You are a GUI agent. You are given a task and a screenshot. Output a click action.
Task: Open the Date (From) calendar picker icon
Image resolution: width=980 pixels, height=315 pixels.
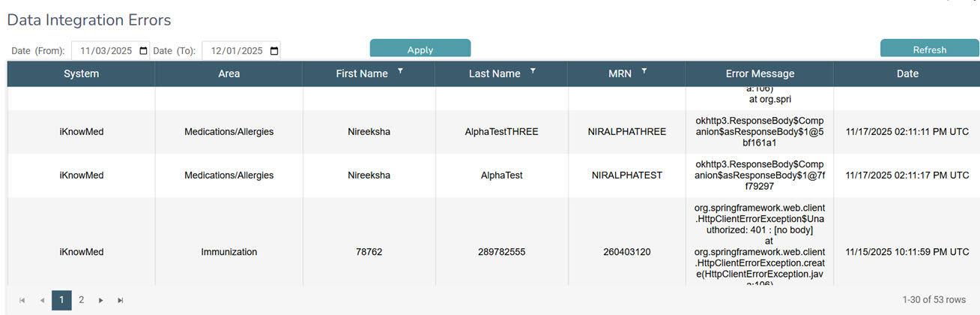(x=143, y=51)
